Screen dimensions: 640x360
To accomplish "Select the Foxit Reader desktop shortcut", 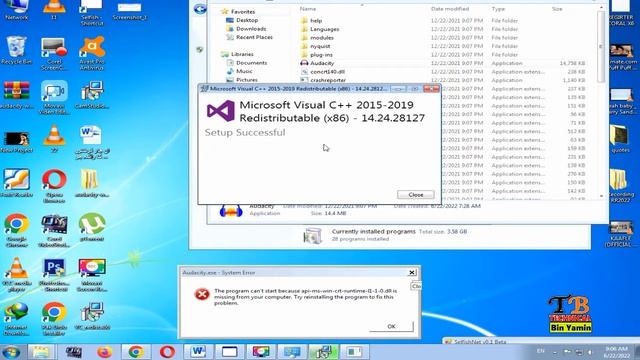I will pos(17,183).
